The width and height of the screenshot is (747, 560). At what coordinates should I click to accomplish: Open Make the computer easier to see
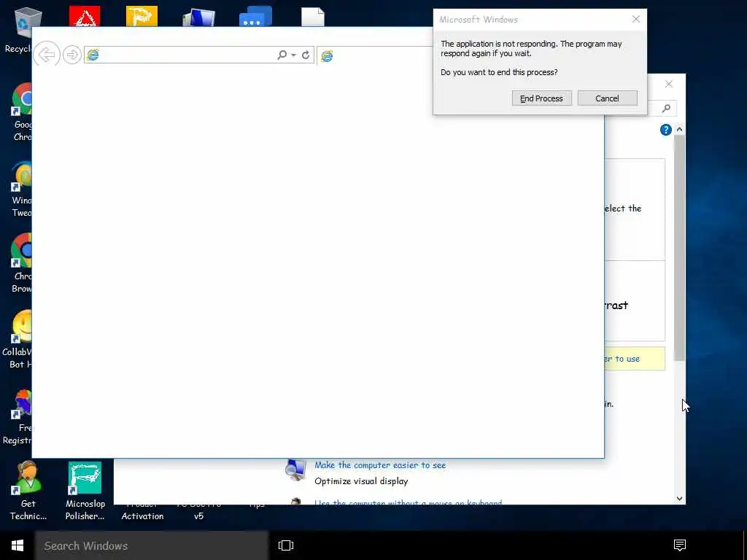coord(380,464)
